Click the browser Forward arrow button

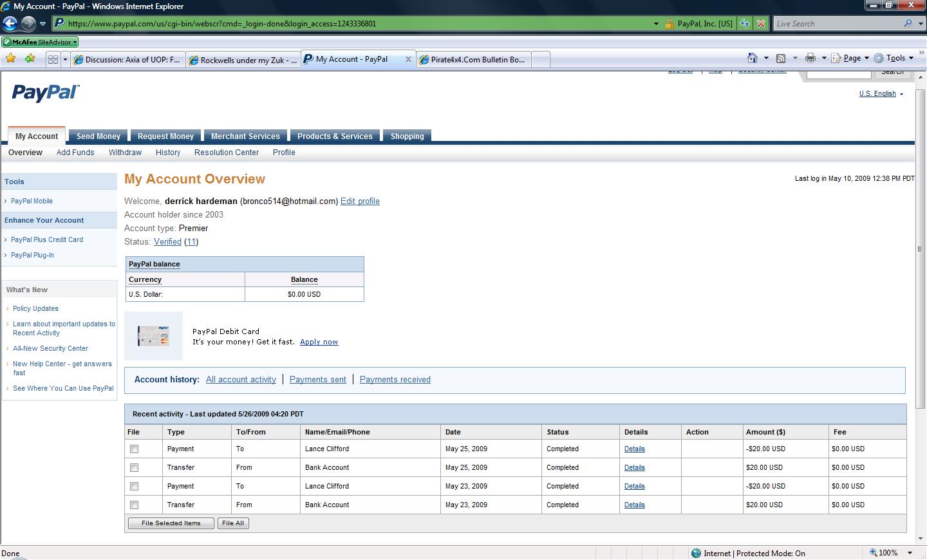(x=28, y=24)
